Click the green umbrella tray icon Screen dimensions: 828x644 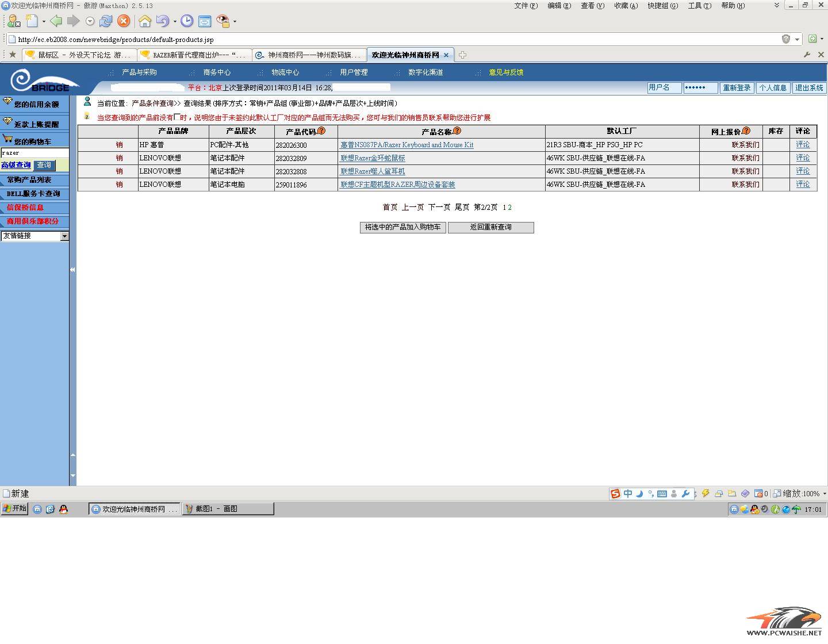click(796, 509)
